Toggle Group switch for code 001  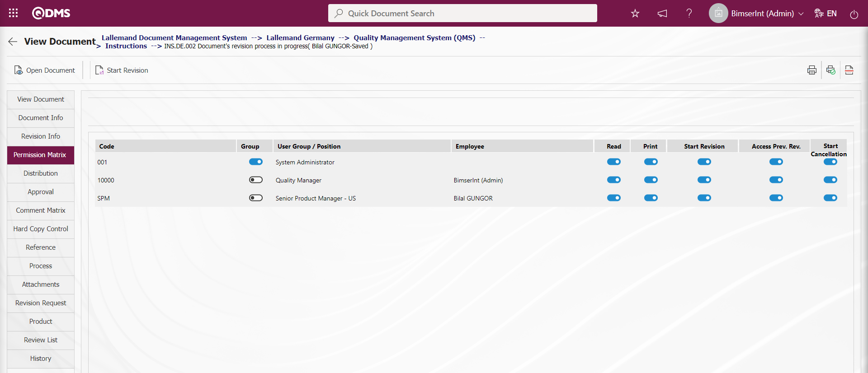pyautogui.click(x=256, y=162)
